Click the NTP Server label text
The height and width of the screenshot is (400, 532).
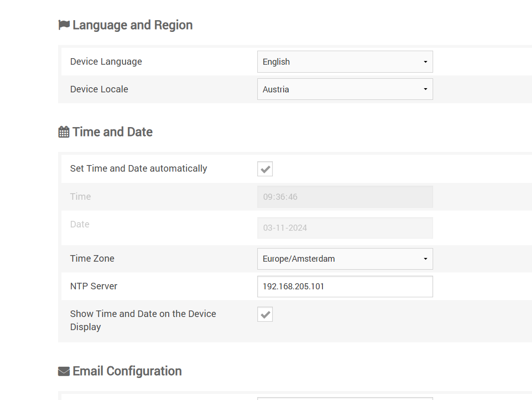click(94, 287)
